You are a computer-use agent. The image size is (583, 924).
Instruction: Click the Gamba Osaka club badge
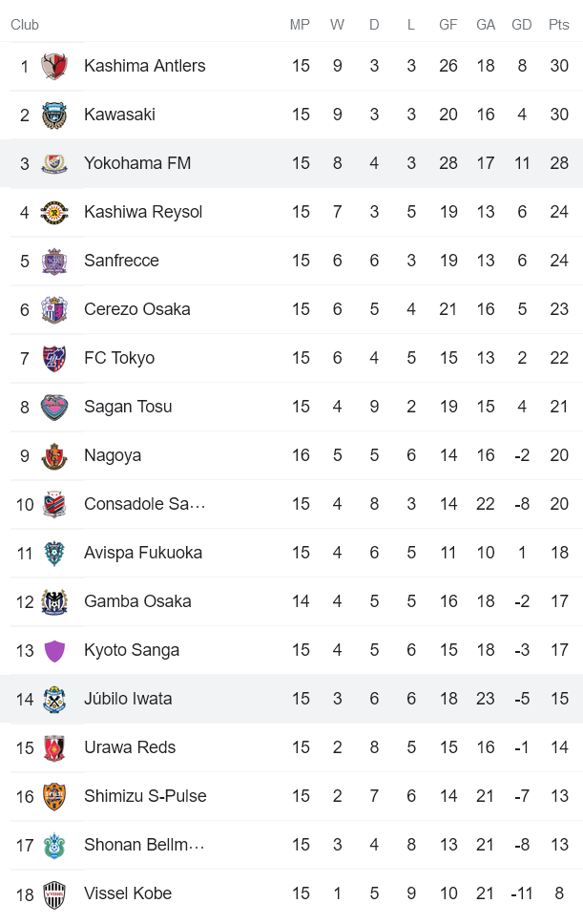point(52,601)
